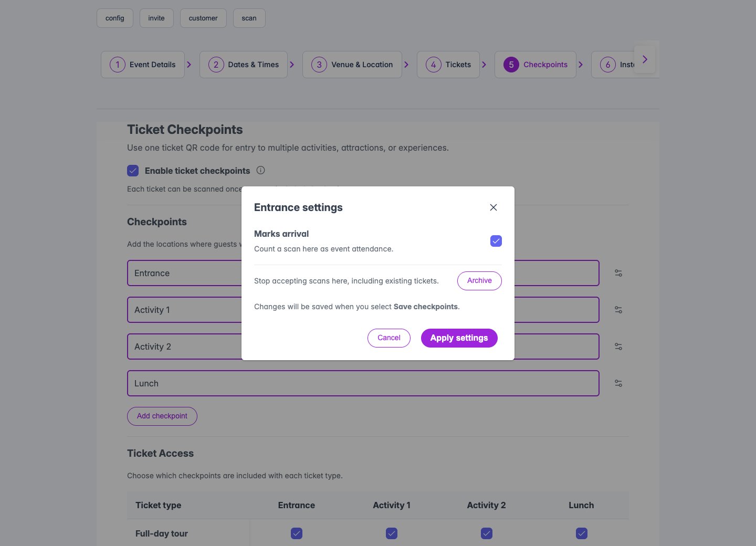
Task: Toggle Enable ticket checkpoints checkbox
Action: [x=133, y=171]
